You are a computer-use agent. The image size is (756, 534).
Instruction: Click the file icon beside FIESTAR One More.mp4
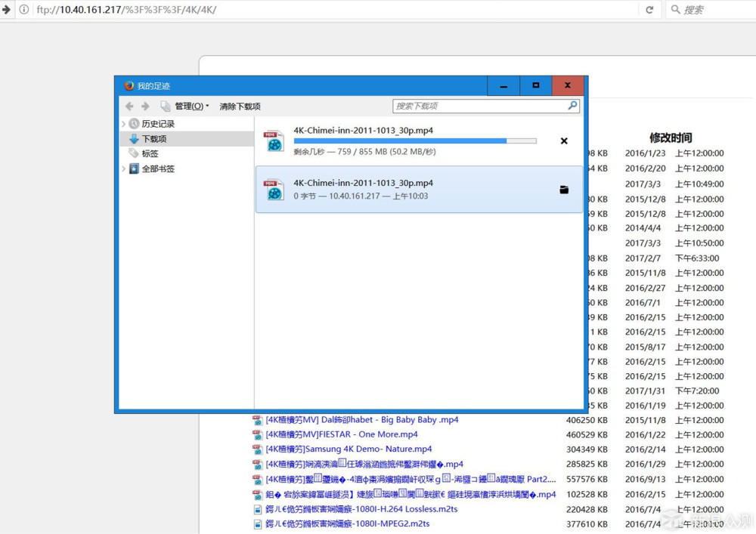coord(258,435)
